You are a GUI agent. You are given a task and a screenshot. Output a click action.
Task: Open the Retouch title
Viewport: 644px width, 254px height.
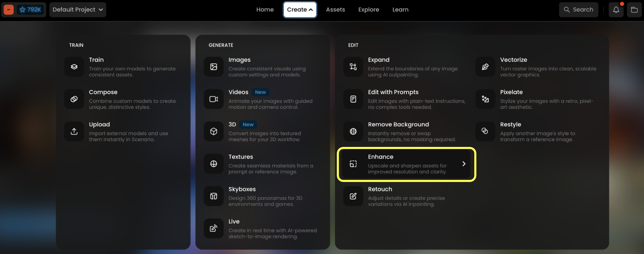[380, 189]
